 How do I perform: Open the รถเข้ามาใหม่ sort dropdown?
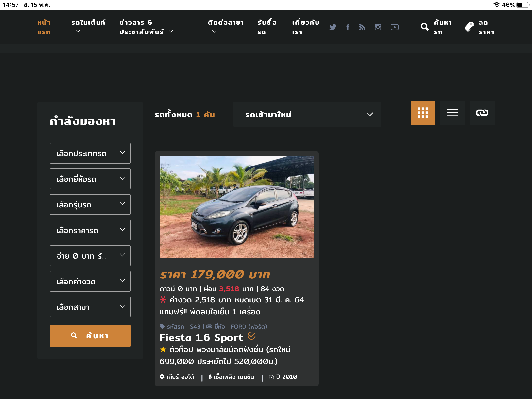click(x=307, y=114)
